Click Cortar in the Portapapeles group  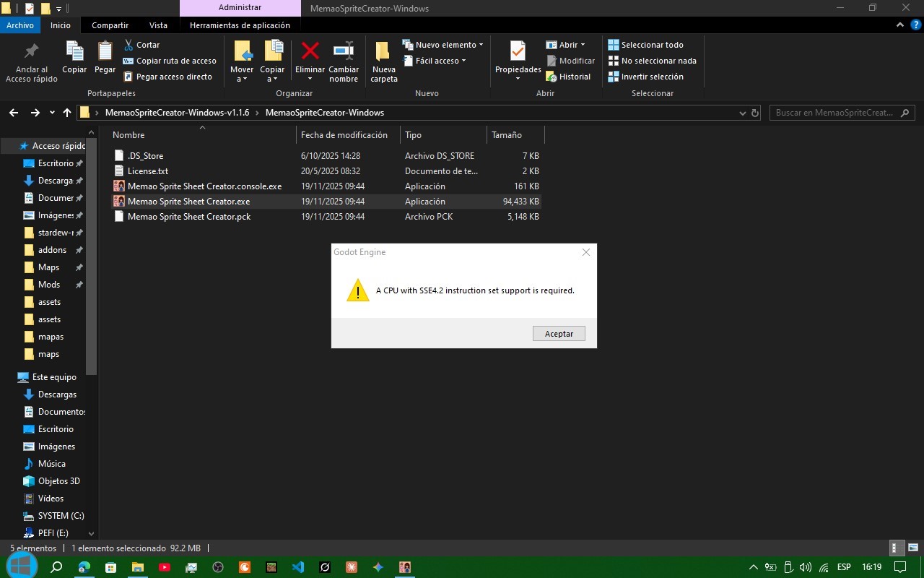click(x=141, y=45)
